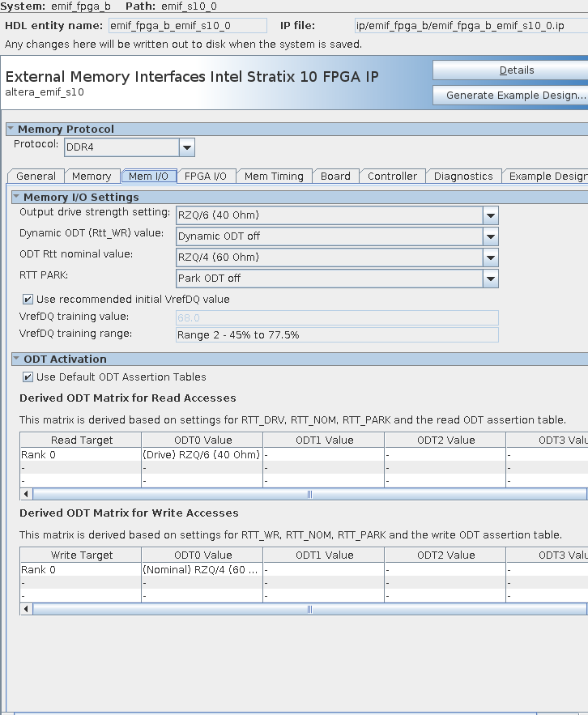Screen dimensions: 588x715
Task: Collapse the Memory Protocol section triangle
Action: tap(11, 130)
